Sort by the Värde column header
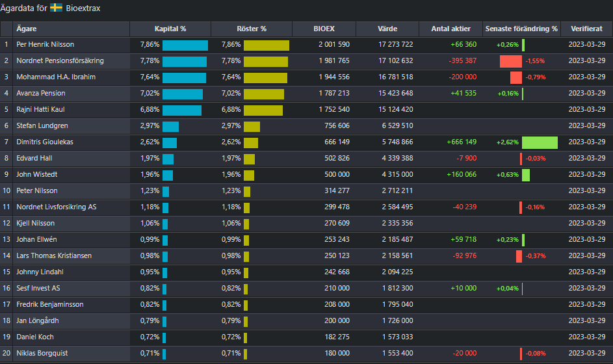This screenshot has width=613, height=364. coord(387,29)
